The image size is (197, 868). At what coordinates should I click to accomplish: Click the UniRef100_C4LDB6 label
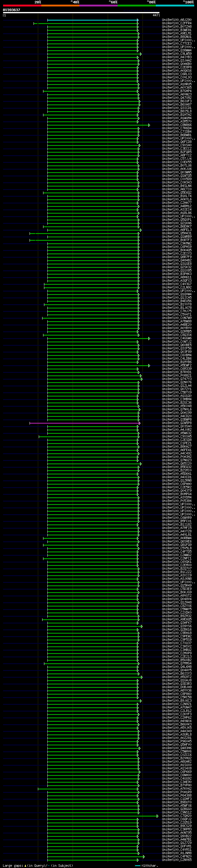pyautogui.click(x=177, y=358)
